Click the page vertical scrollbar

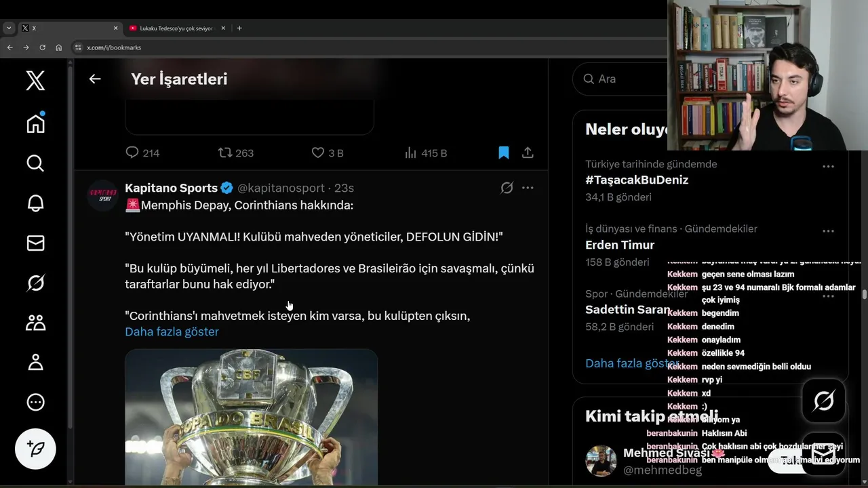click(864, 294)
